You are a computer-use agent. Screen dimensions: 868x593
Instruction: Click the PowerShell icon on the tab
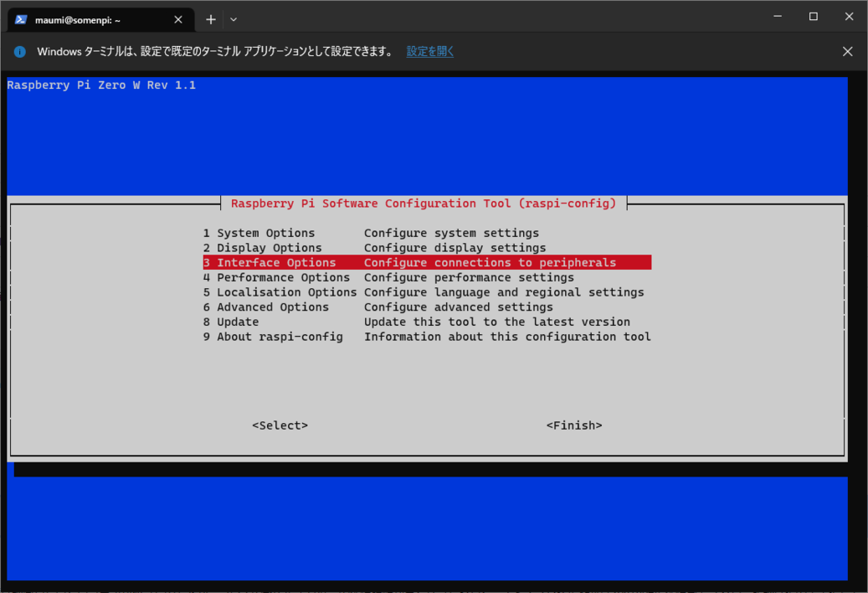point(21,20)
